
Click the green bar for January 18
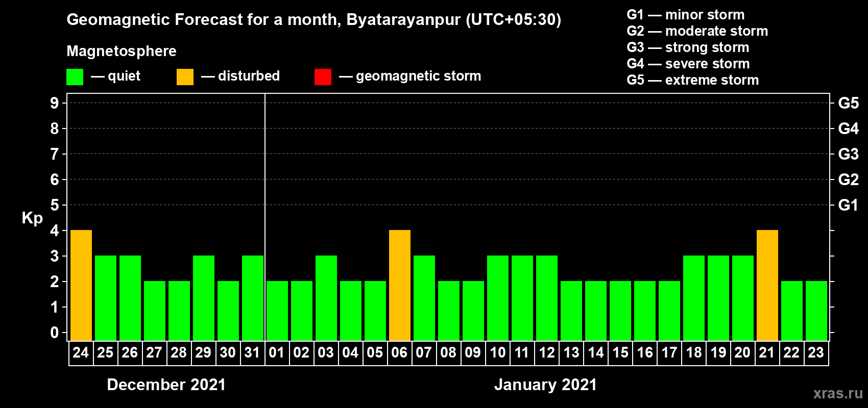pos(694,298)
